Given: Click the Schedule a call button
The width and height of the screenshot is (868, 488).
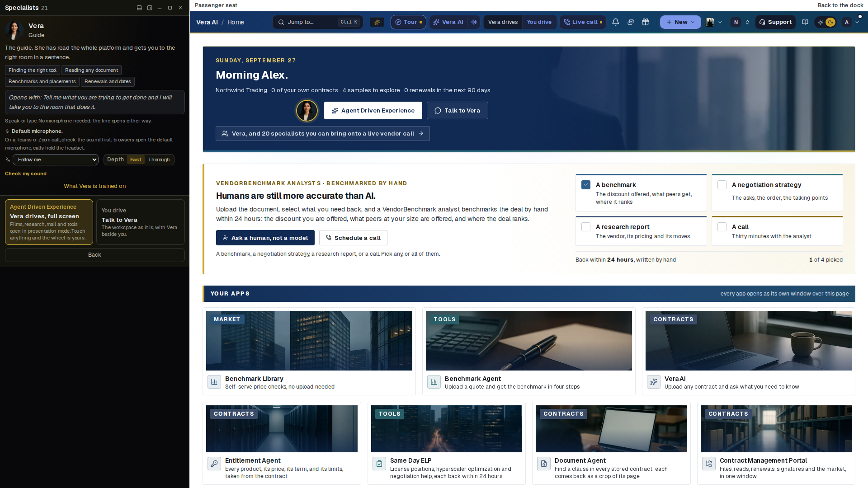Looking at the screenshot, I should 353,238.
